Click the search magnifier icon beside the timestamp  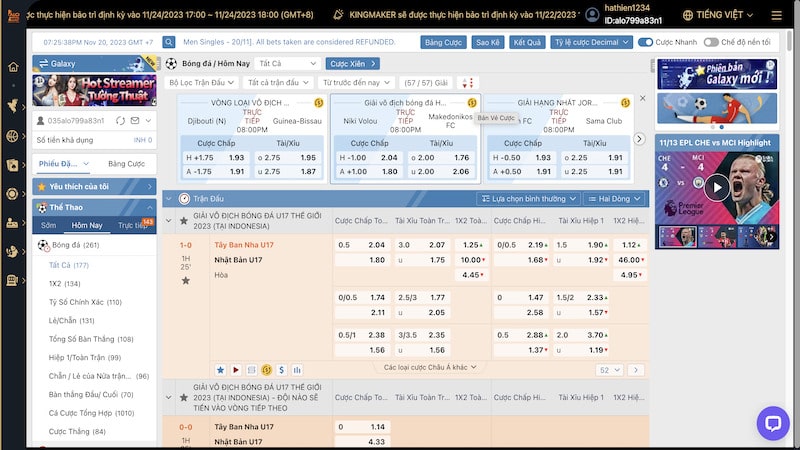pyautogui.click(x=168, y=43)
